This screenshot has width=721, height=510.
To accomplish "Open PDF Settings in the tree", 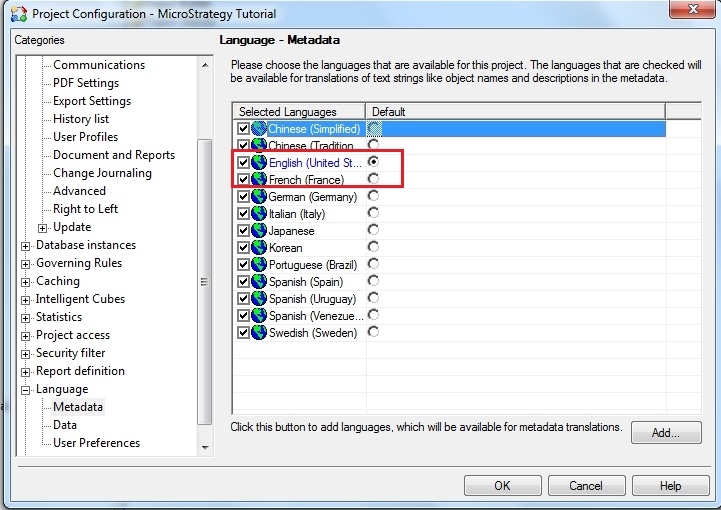I will point(86,83).
